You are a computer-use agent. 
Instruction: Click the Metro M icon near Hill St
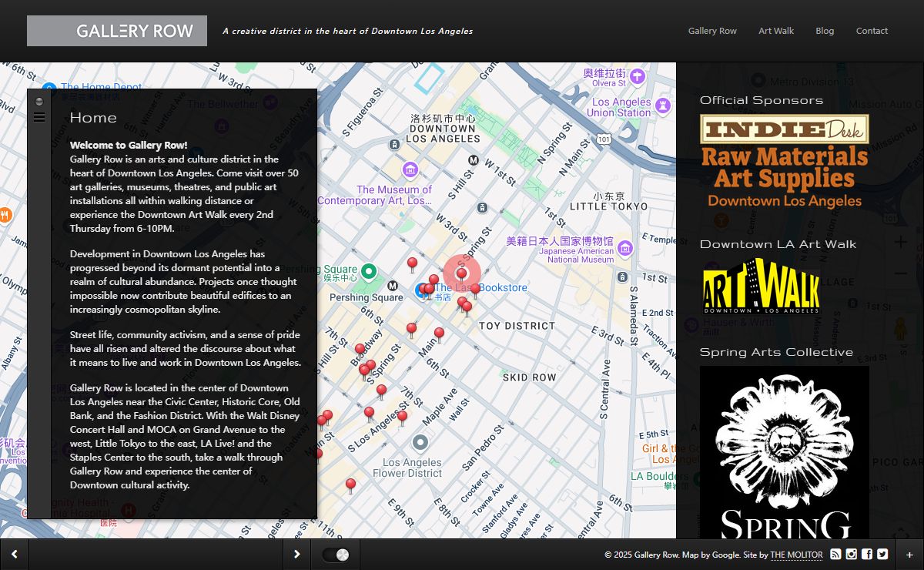tap(474, 160)
